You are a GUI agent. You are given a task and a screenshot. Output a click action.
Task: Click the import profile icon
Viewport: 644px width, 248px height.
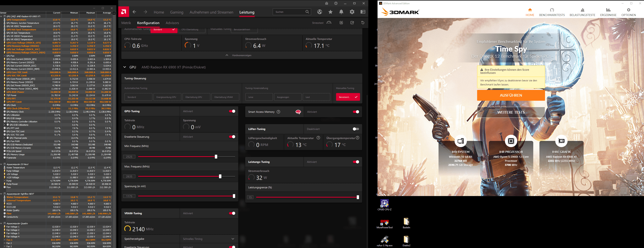341,23
